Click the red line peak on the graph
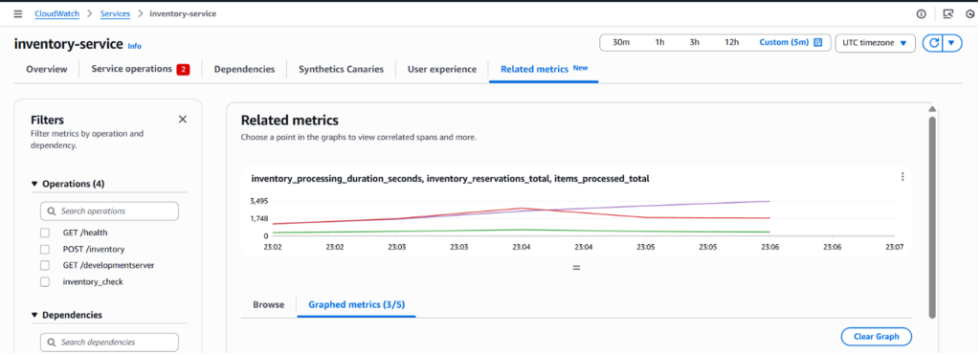This screenshot has height=355, width=980. coord(522,209)
